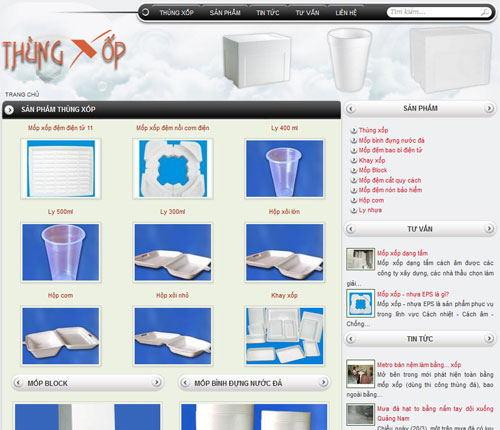Click bullet icon next to Khay xốp link
500x430 pixels.
(354, 160)
